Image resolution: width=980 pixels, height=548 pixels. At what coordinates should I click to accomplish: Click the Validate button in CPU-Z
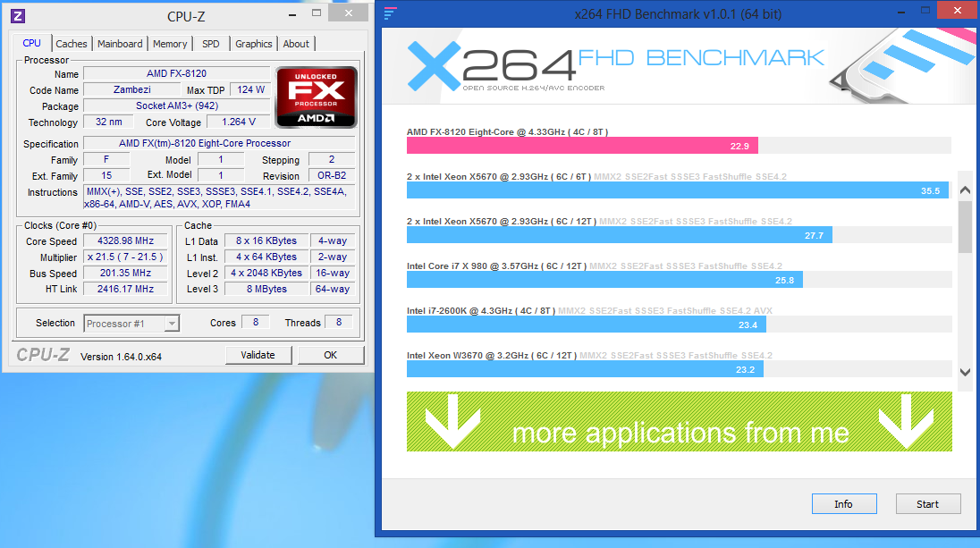tap(258, 355)
